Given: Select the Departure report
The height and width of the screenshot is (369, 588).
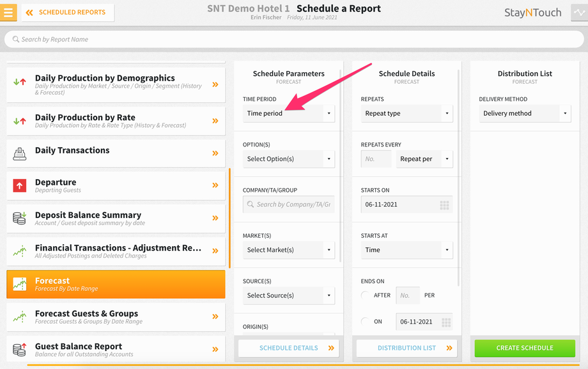Looking at the screenshot, I should click(116, 185).
